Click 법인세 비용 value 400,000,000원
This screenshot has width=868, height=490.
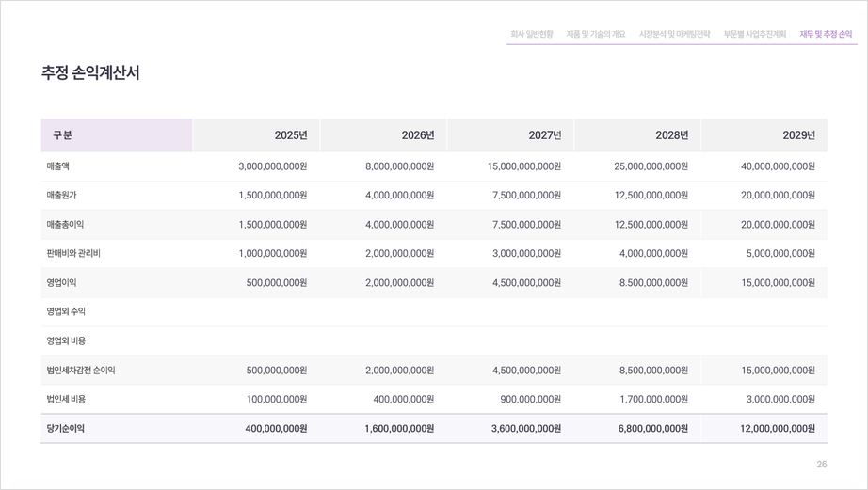click(x=404, y=399)
